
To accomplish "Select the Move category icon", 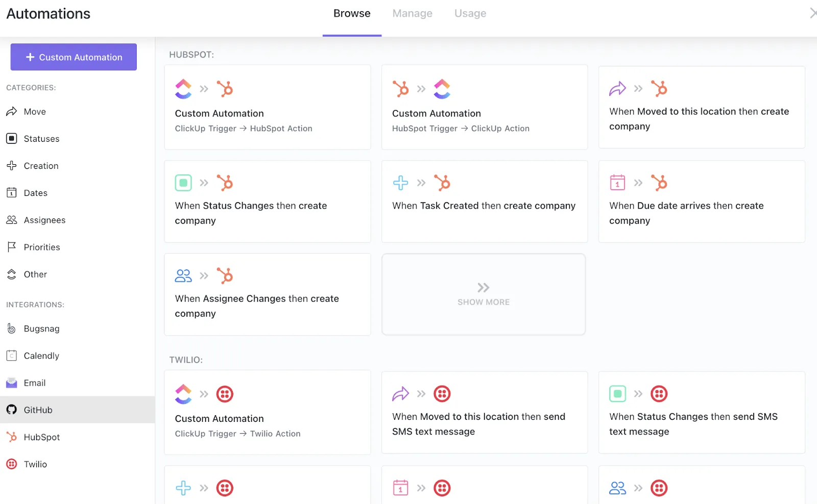I will tap(12, 112).
